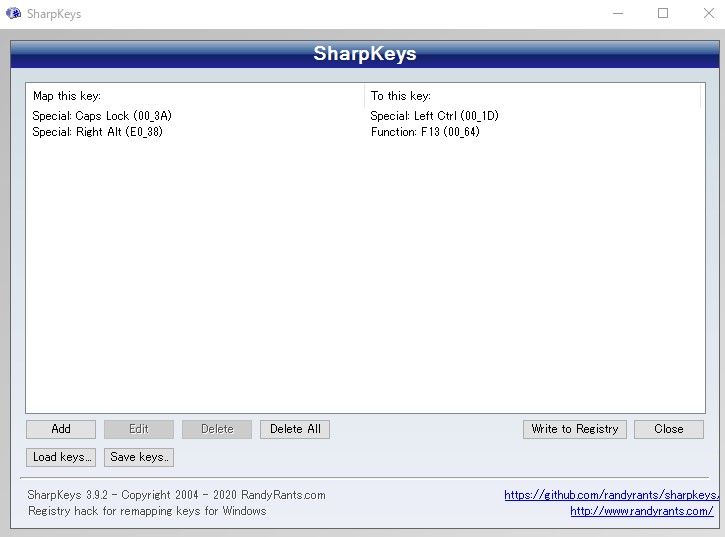
Task: Close the window with the title bar X
Action: pos(708,13)
